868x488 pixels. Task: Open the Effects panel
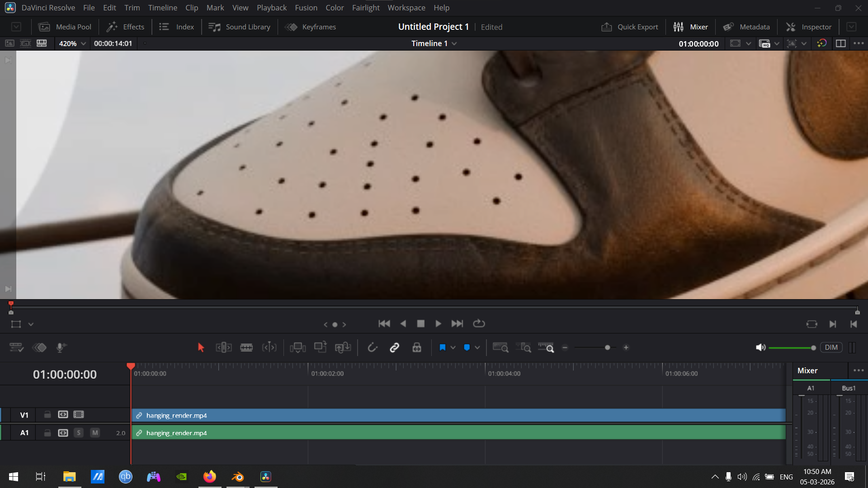tap(125, 27)
